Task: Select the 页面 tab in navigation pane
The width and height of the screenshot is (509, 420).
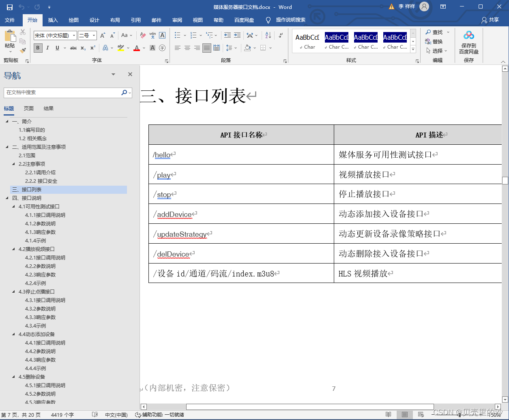Action: coord(28,108)
